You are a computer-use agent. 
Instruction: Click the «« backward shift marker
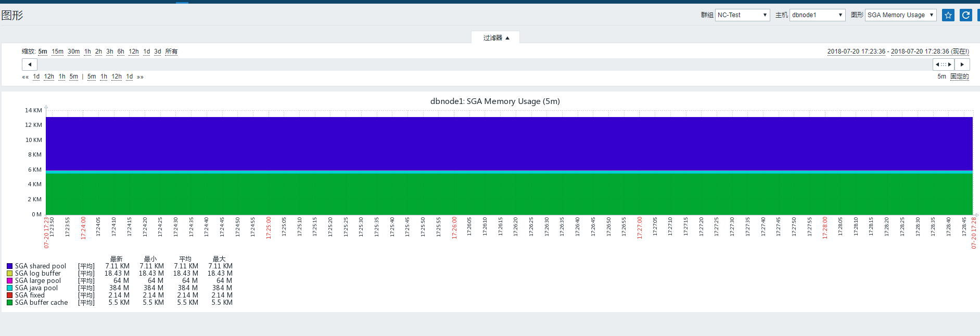[x=25, y=77]
